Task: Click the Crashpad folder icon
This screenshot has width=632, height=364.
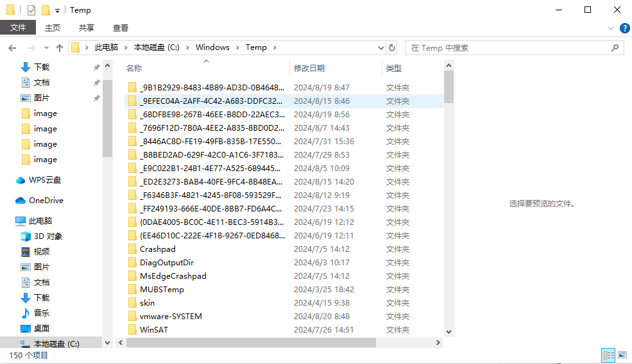Action: 132,249
